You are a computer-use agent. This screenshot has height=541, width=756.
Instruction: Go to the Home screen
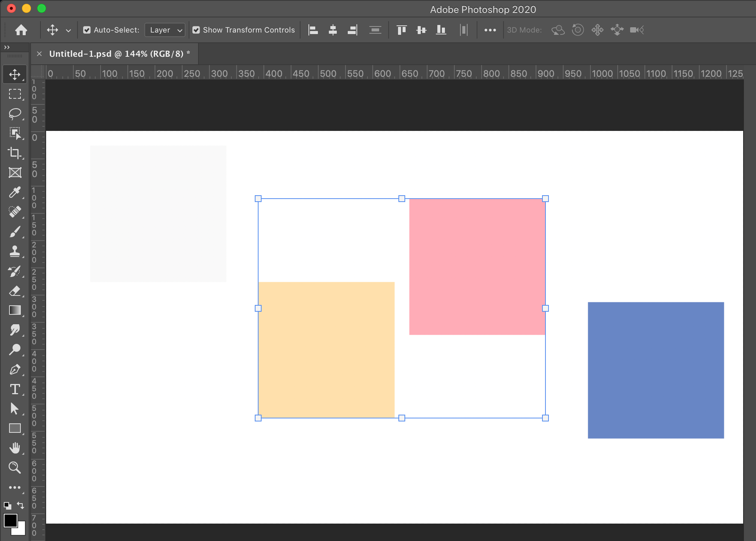coord(21,30)
